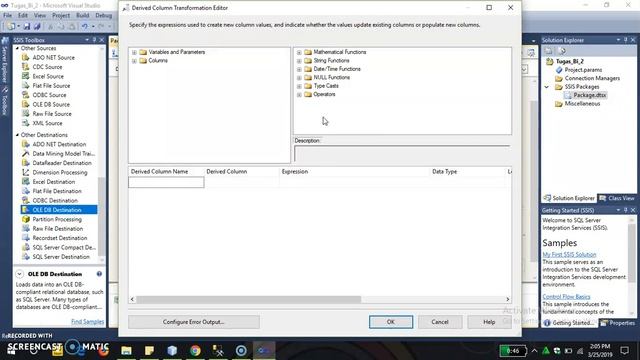640x360 pixels.
Task: Expand the Columns folder
Action: (134, 61)
